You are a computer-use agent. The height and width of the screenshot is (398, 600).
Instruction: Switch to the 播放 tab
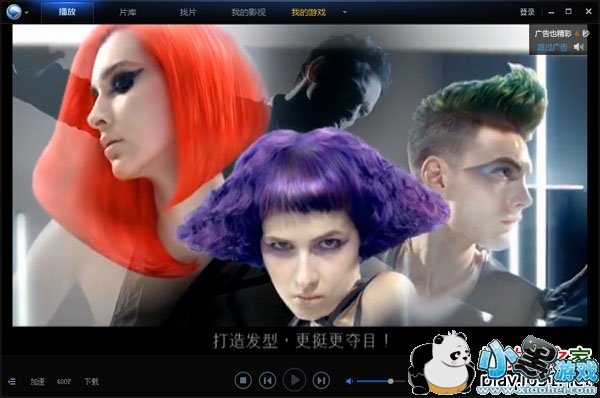tap(67, 12)
